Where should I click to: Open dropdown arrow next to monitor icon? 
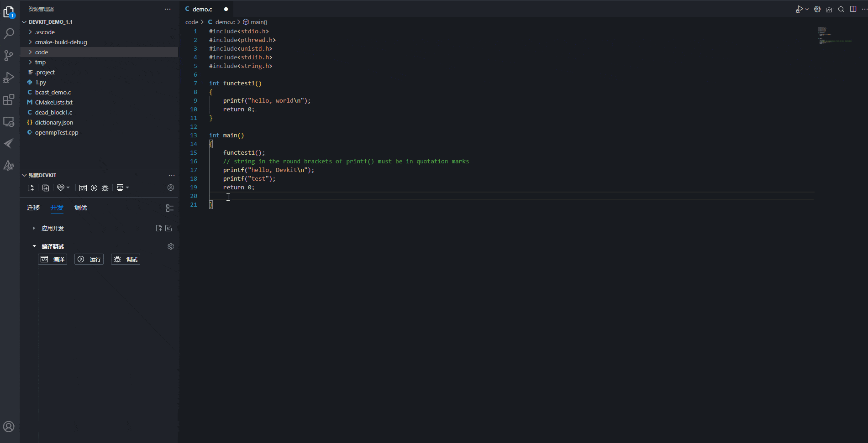(x=127, y=188)
